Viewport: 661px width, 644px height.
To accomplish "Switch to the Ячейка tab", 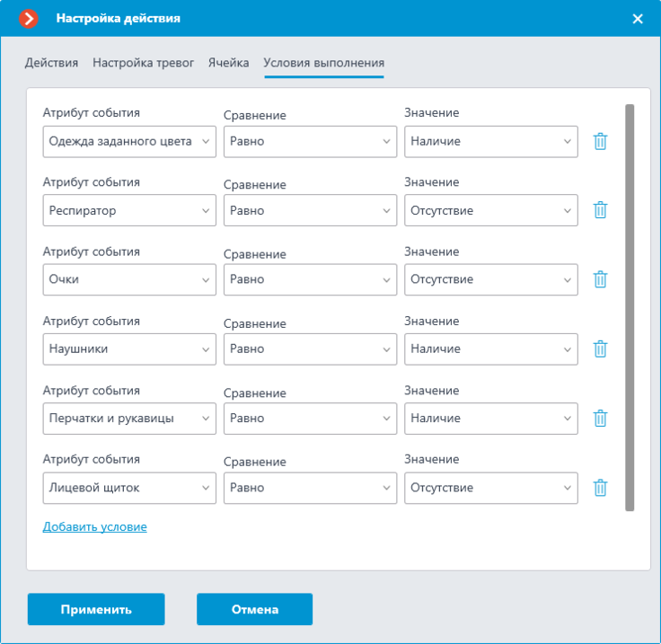I will click(228, 63).
